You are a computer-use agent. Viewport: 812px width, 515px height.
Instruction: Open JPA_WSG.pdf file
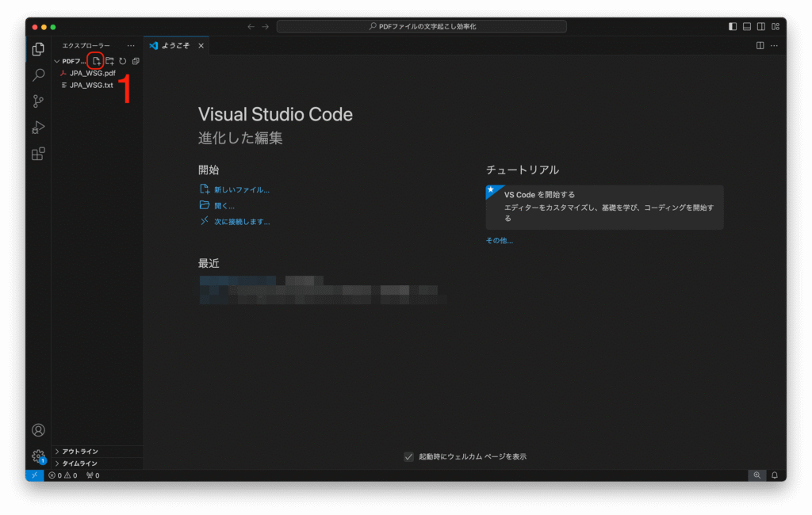pyautogui.click(x=93, y=73)
